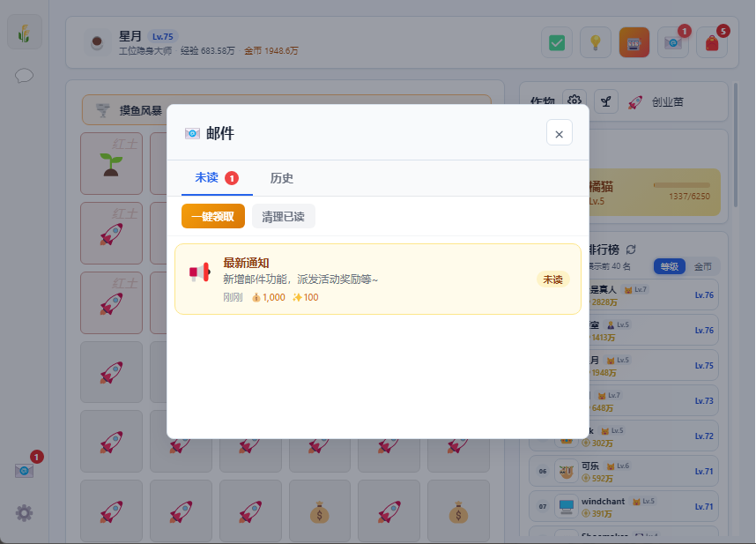Click the 未读 status badge

(x=553, y=279)
